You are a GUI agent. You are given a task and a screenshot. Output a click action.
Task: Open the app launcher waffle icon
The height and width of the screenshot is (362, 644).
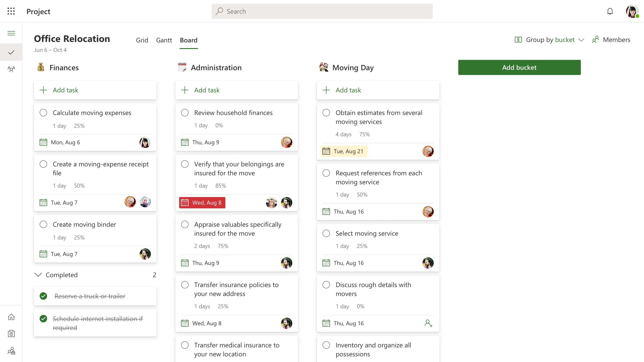point(11,11)
